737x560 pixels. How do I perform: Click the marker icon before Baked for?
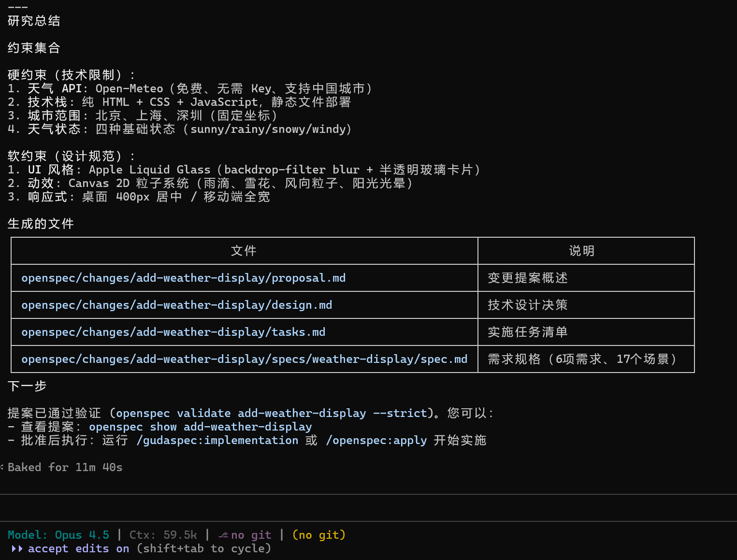coord(2,467)
